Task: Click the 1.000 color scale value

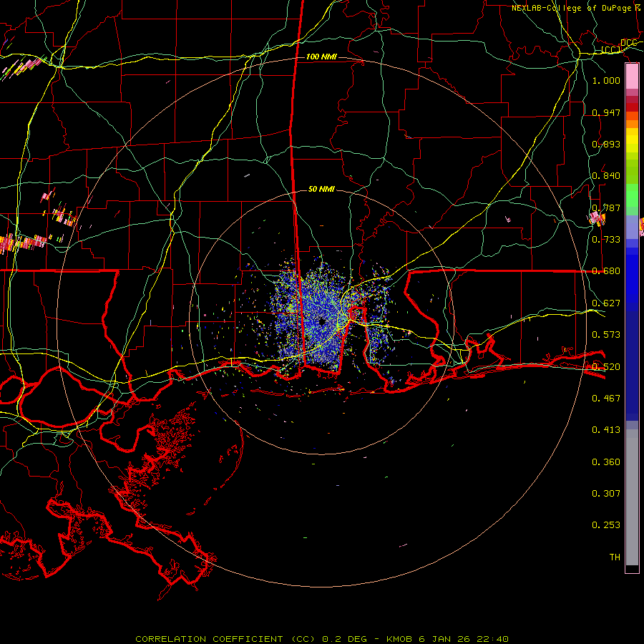Action: click(606, 80)
